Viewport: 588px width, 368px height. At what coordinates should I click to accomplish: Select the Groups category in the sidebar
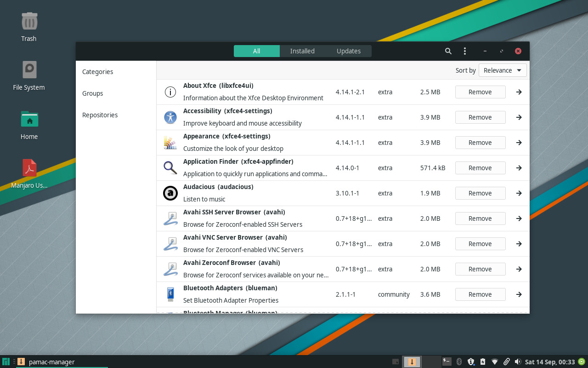[x=92, y=93]
